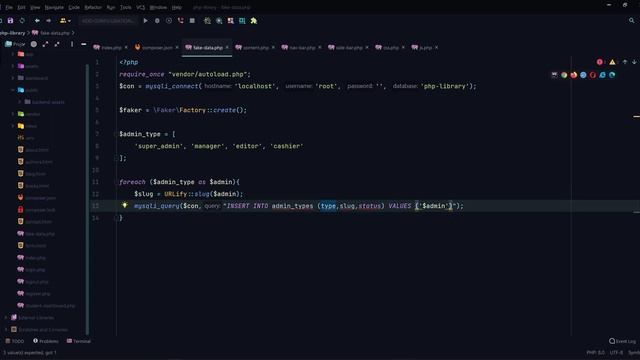Close the composer.json tab
Viewport: 640px width, 360px height.
click(x=177, y=48)
